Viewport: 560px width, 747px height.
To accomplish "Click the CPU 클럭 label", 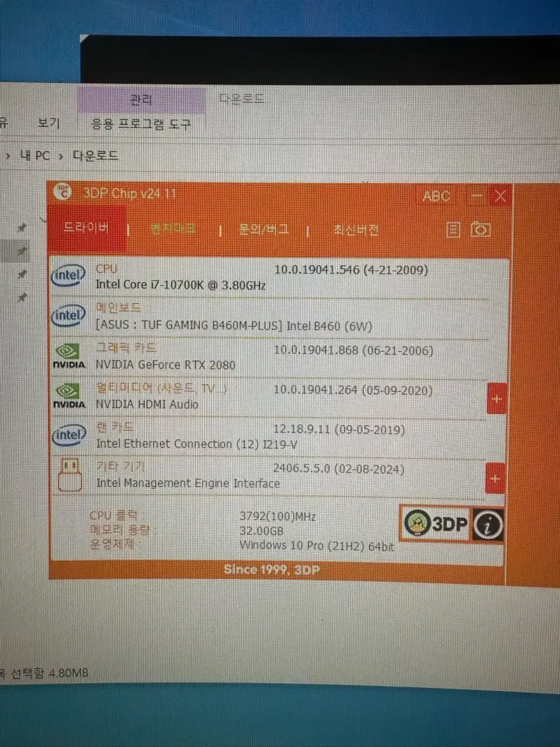I will (118, 516).
